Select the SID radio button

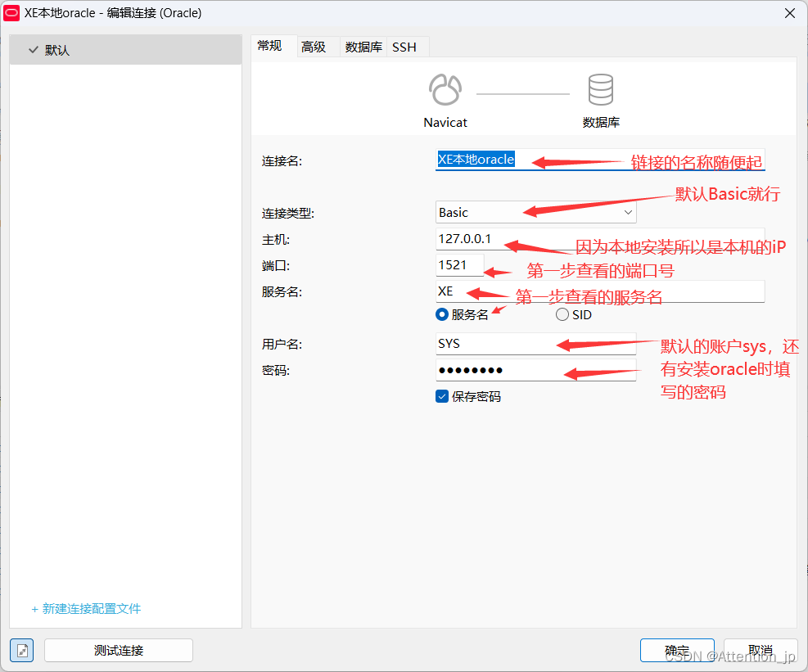tap(562, 314)
